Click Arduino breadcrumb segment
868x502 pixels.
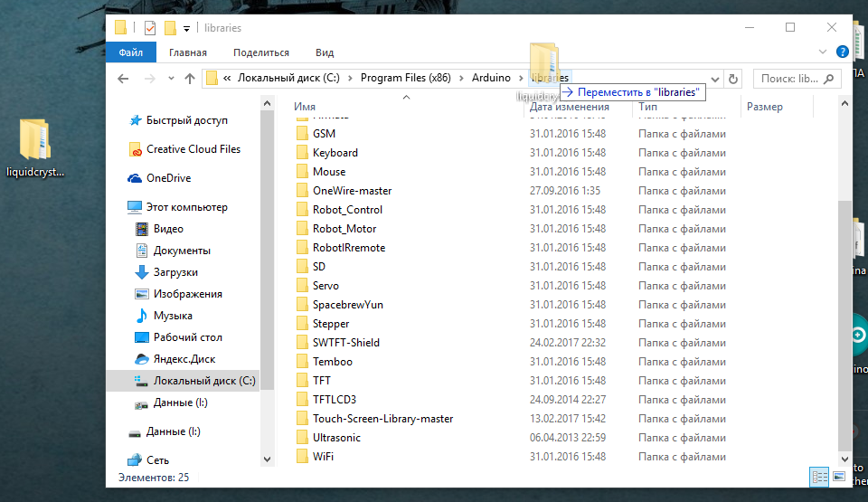coord(491,78)
